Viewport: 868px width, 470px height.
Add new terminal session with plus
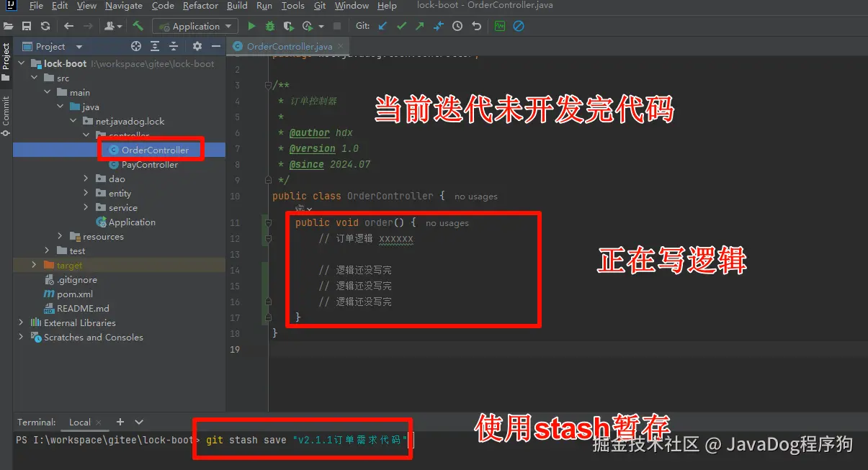120,422
